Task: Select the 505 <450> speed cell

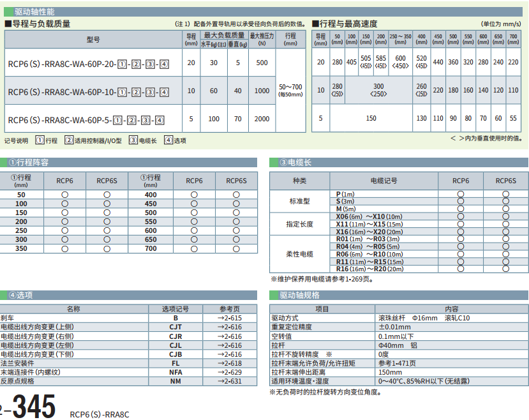Action: (366, 62)
